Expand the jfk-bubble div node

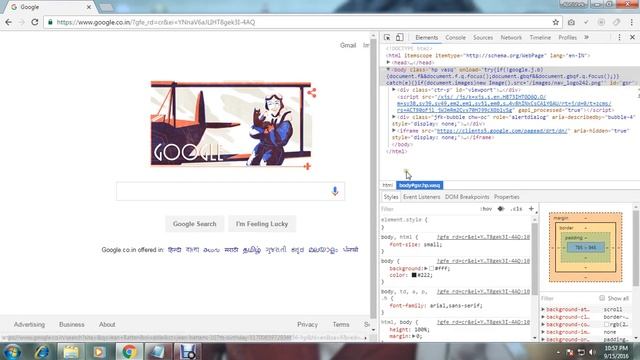point(394,117)
